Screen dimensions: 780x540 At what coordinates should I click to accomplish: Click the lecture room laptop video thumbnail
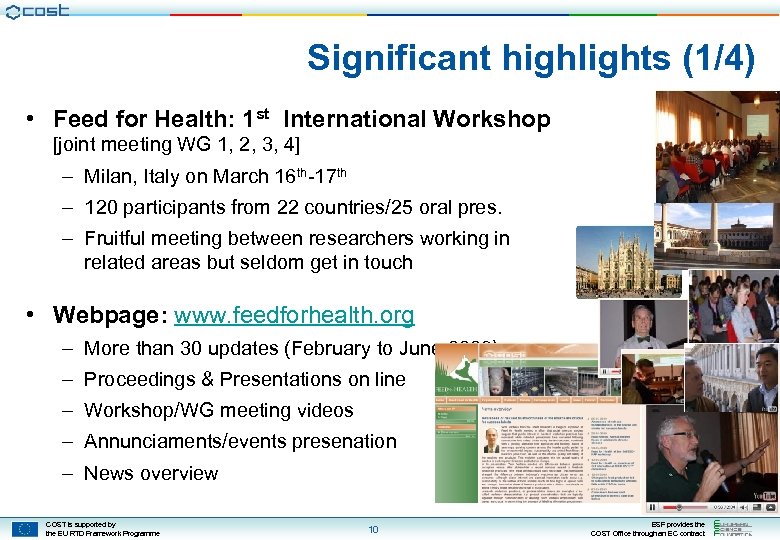653,377
